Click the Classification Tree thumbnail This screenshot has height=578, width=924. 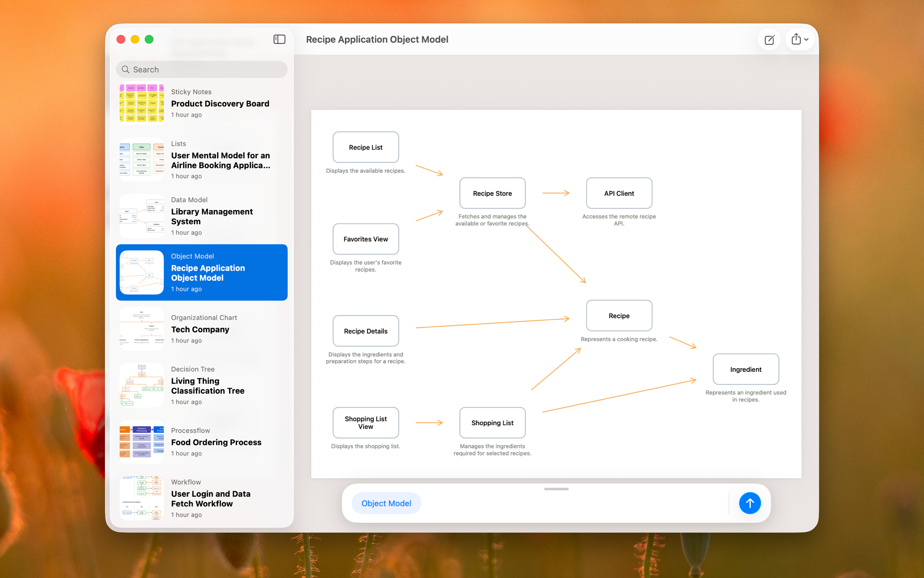tap(142, 385)
